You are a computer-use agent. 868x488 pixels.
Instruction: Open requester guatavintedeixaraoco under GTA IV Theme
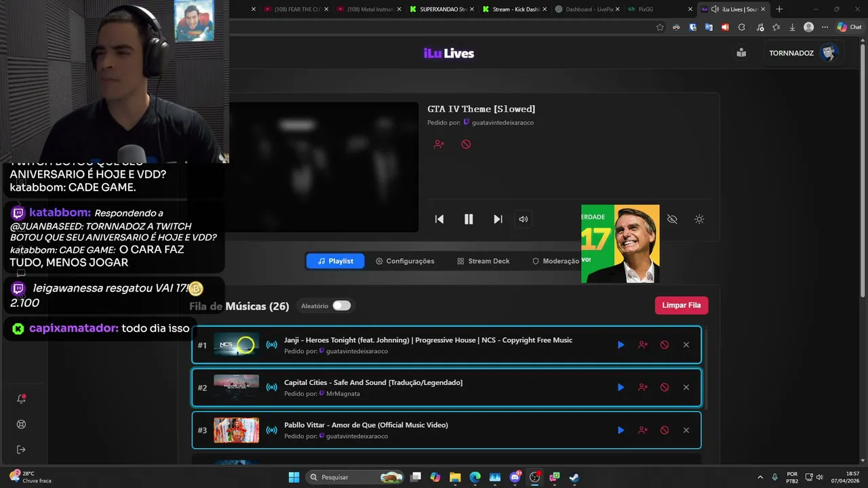pyautogui.click(x=502, y=123)
